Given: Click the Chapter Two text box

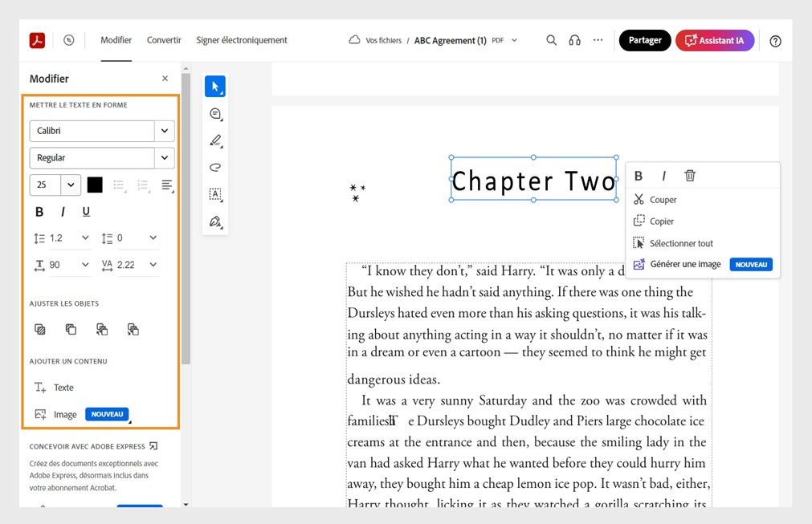Looking at the screenshot, I should tap(533, 179).
